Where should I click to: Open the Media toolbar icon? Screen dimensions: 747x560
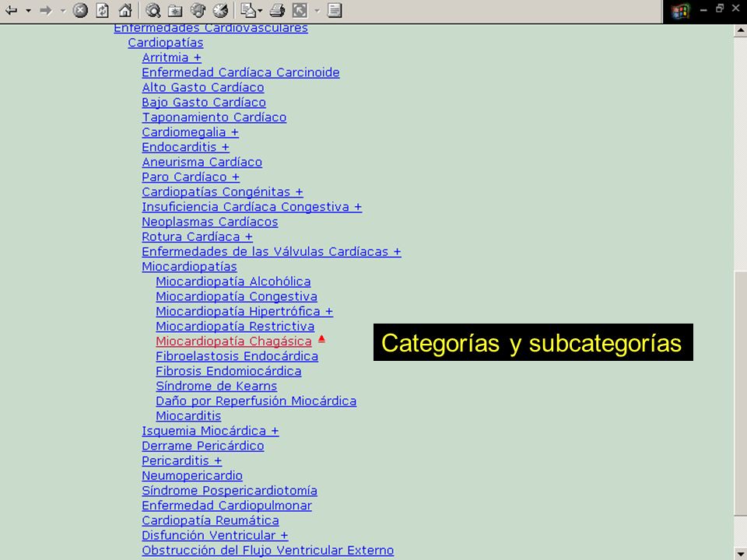tap(198, 10)
